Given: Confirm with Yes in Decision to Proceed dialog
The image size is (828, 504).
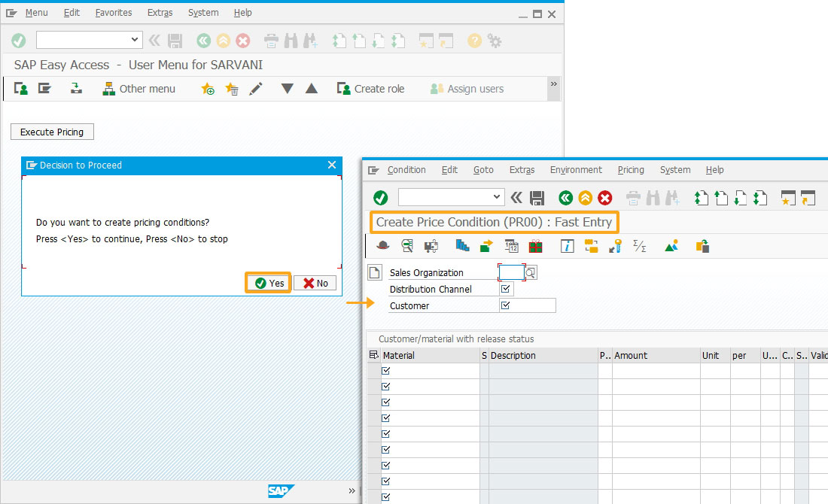Looking at the screenshot, I should [x=269, y=284].
